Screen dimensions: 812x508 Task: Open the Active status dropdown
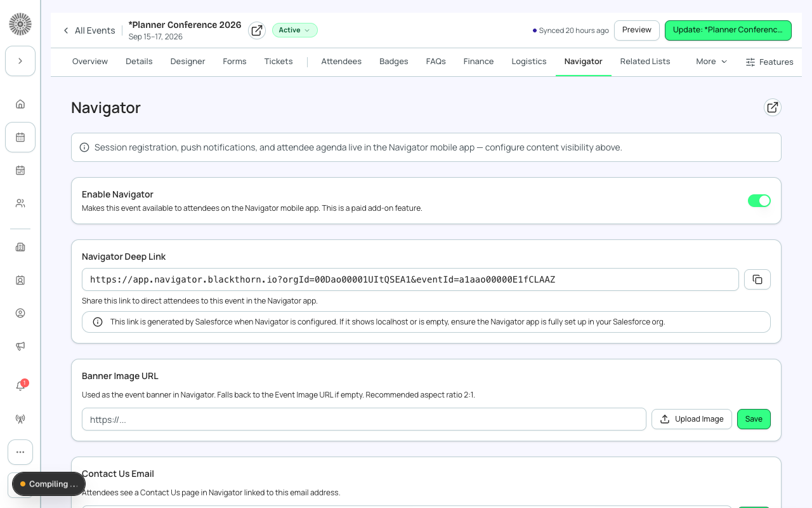click(x=295, y=30)
